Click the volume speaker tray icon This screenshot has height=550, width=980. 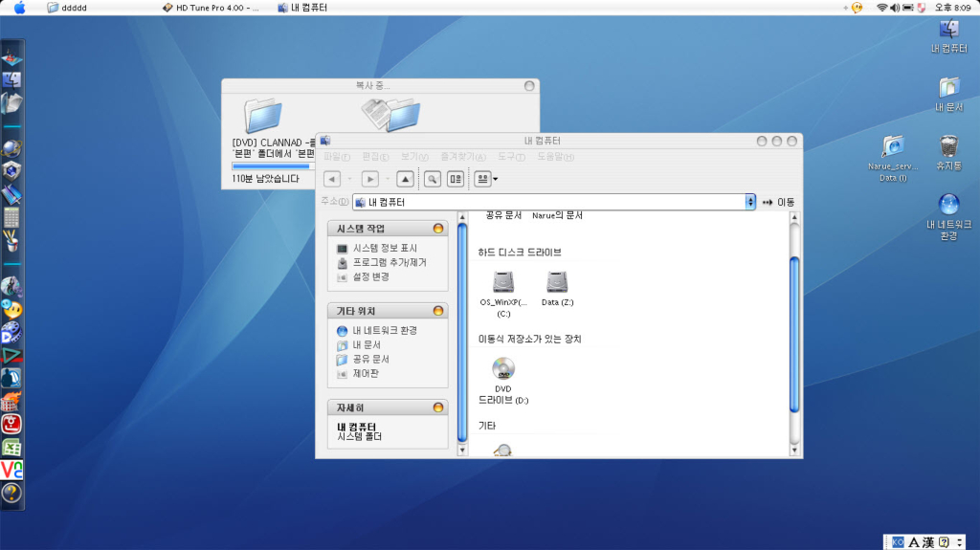pyautogui.click(x=895, y=8)
